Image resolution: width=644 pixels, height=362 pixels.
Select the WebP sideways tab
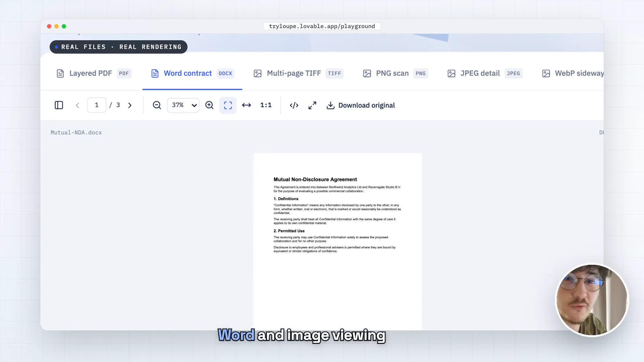573,73
